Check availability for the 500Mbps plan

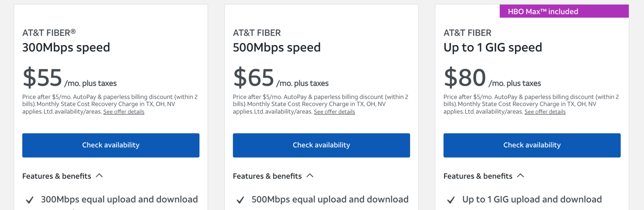tap(321, 145)
